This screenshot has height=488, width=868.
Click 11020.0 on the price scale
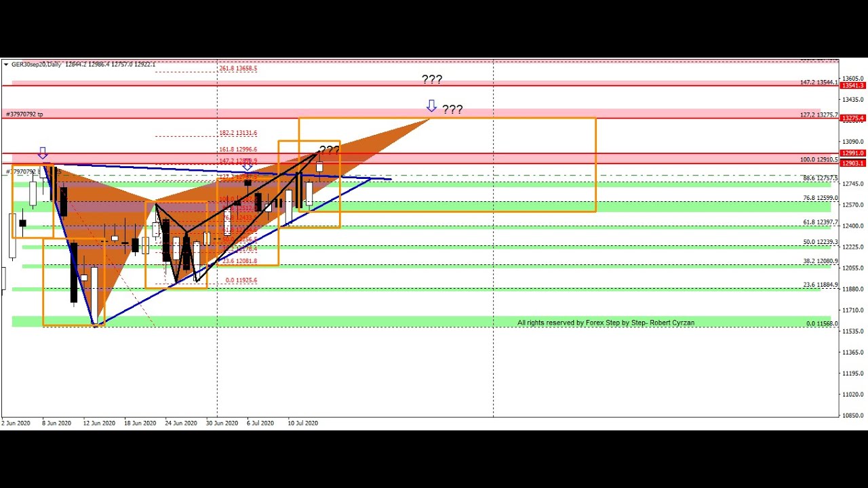853,394
